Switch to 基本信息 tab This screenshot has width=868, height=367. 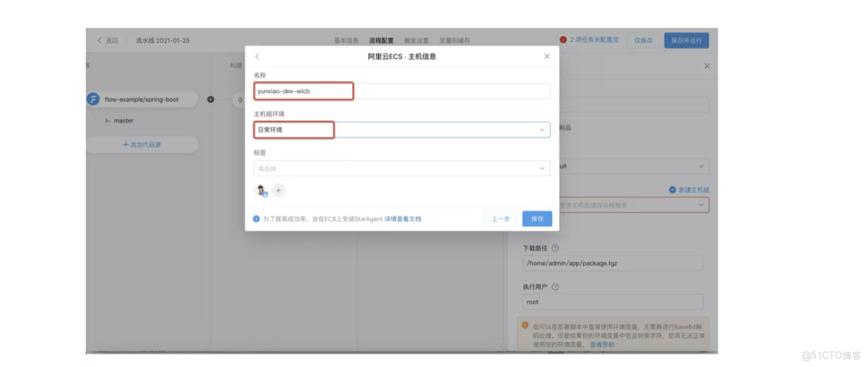tap(346, 40)
